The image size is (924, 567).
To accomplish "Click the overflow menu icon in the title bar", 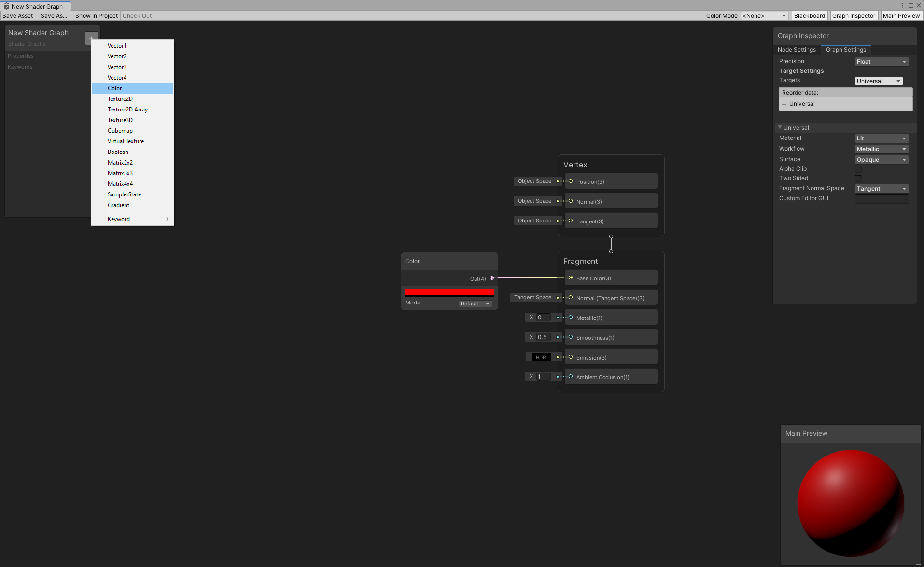I will [x=902, y=5].
